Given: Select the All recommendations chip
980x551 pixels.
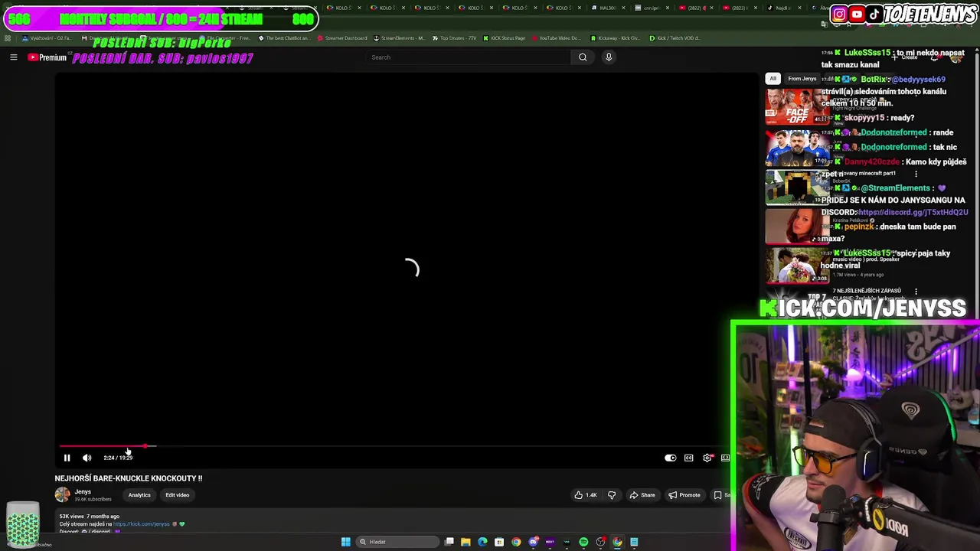Looking at the screenshot, I should point(773,79).
